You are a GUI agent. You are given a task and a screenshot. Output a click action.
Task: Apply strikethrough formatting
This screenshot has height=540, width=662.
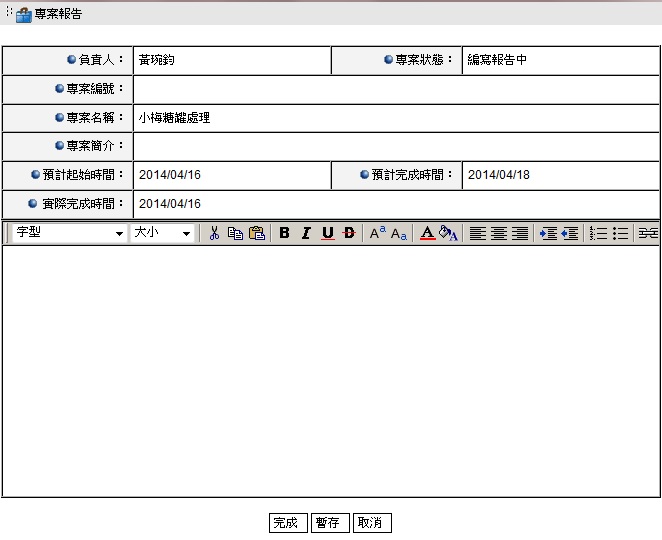(x=348, y=233)
